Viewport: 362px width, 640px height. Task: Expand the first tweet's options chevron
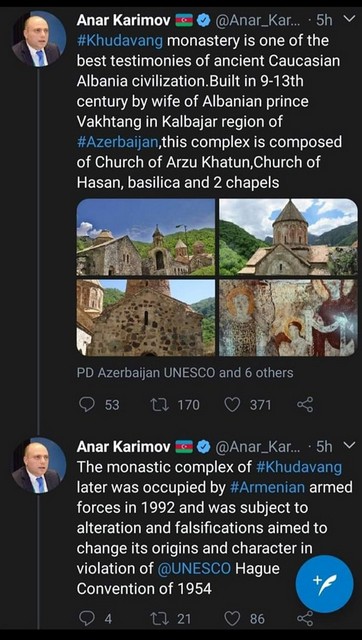[350, 19]
